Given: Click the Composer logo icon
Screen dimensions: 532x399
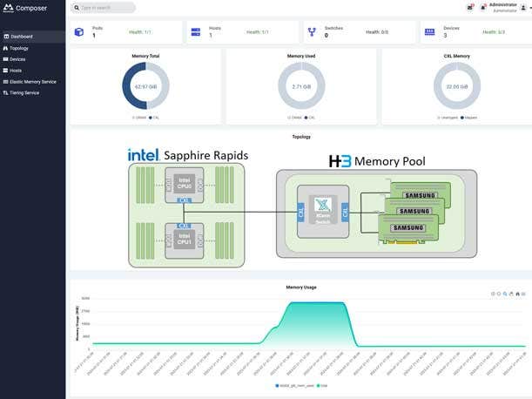Looking at the screenshot, I should tap(10, 8).
